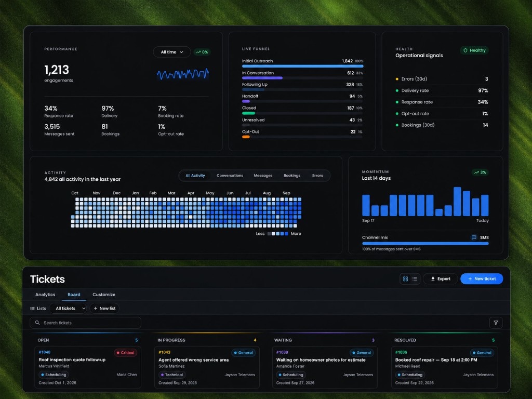This screenshot has width=532, height=399.
Task: Open the All tickets list dropdown
Action: [x=69, y=309]
